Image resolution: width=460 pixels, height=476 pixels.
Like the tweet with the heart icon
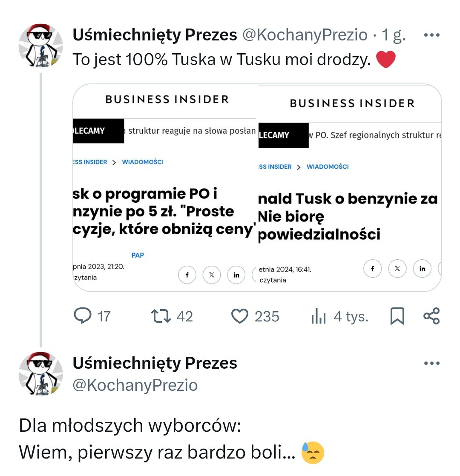pos(239,316)
